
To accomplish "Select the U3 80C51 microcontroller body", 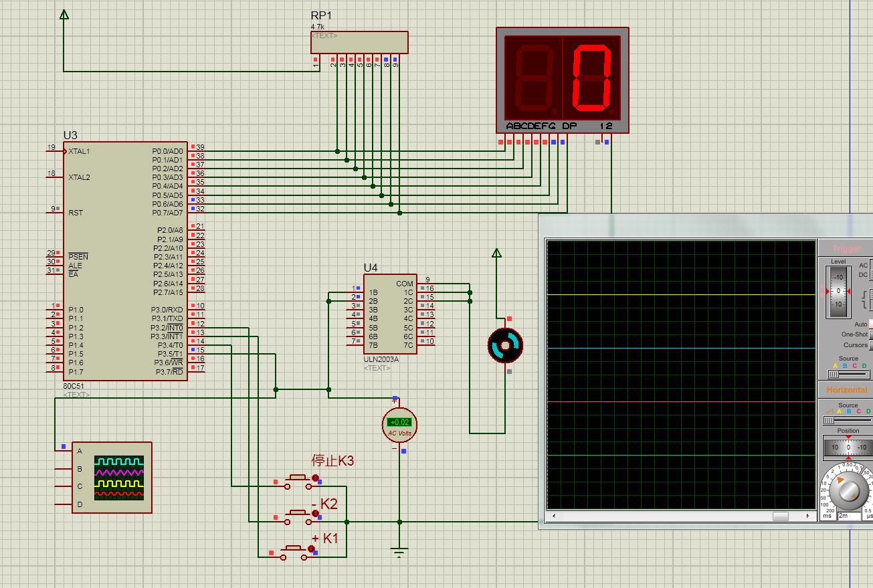I will pyautogui.click(x=125, y=261).
